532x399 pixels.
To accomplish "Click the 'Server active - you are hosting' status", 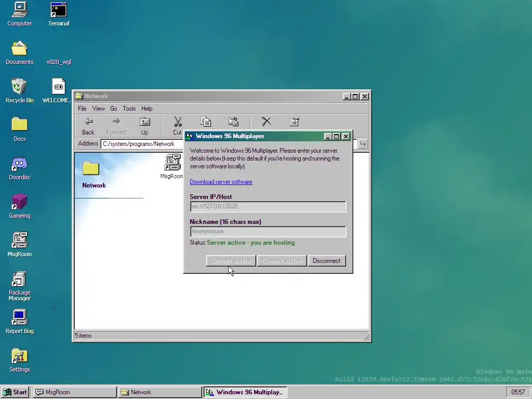I will pyautogui.click(x=251, y=243).
